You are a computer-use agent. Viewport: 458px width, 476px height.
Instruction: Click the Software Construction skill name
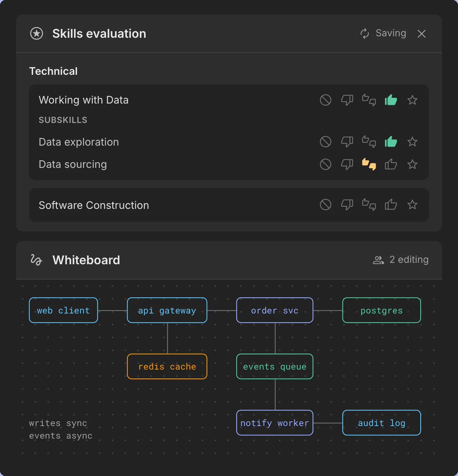[94, 205]
